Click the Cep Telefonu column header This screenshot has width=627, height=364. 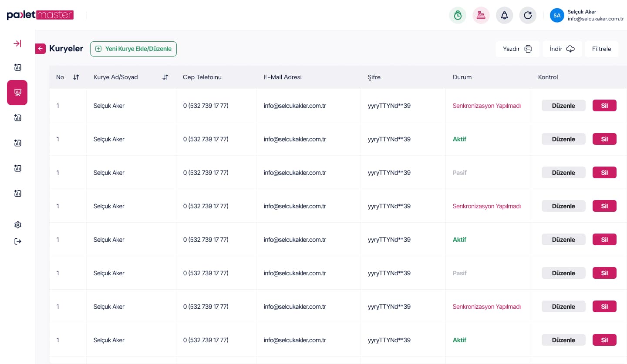click(x=202, y=77)
